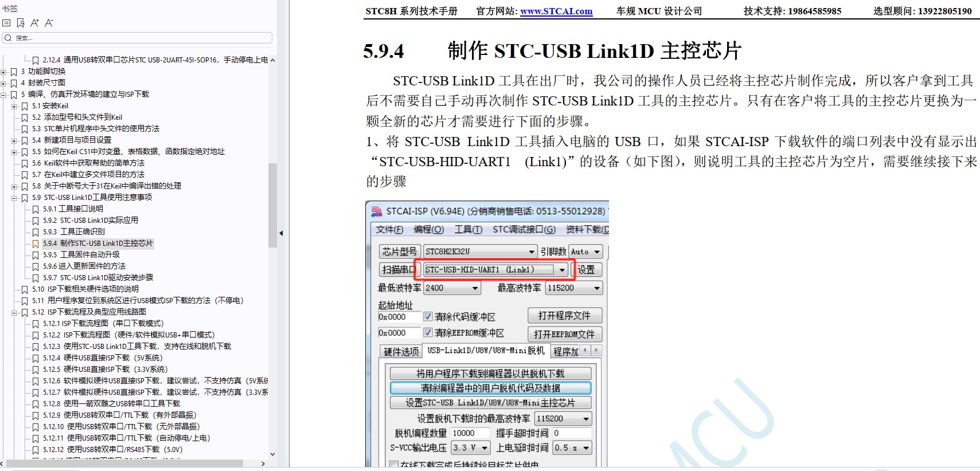Click the 打开EEPROM文件 button
The width and height of the screenshot is (980, 471).
[564, 334]
